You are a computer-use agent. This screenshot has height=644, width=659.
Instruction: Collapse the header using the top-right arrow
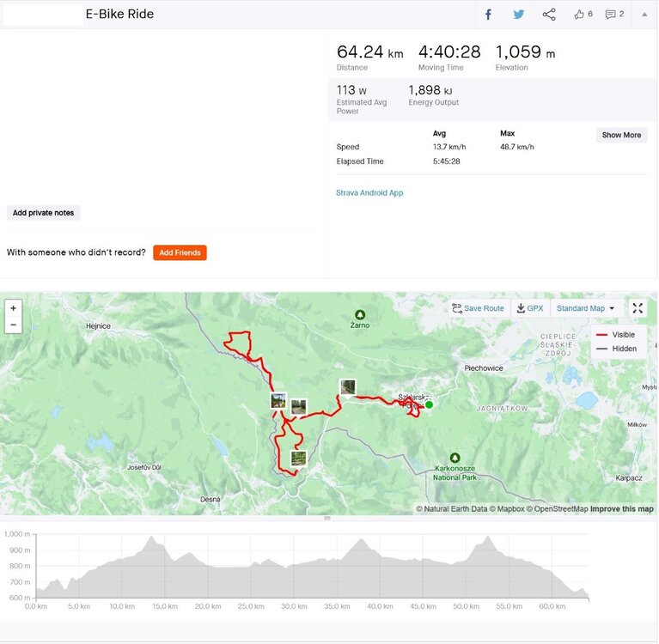(x=645, y=15)
